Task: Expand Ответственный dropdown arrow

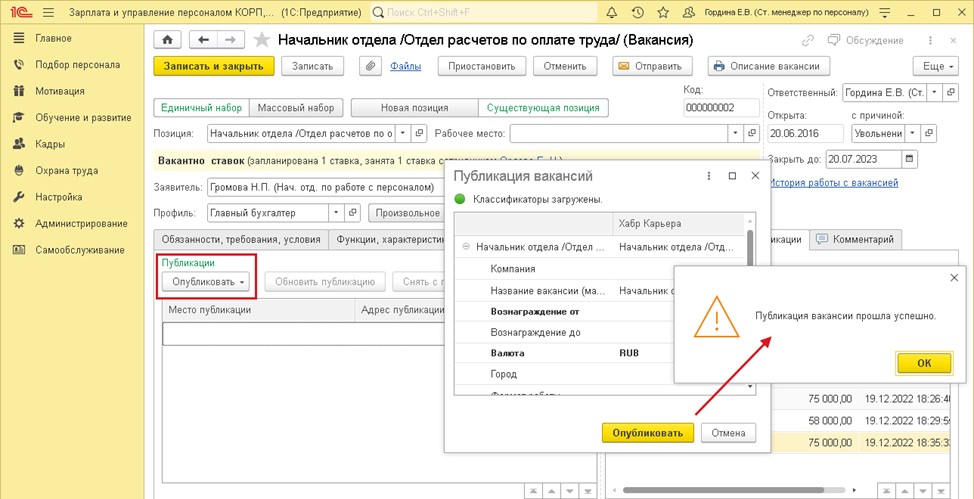Action: coord(935,93)
